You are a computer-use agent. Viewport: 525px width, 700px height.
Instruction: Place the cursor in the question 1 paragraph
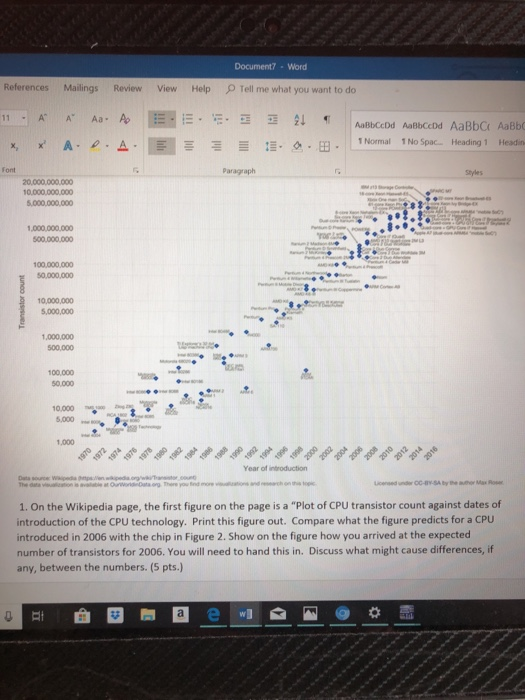click(x=259, y=537)
